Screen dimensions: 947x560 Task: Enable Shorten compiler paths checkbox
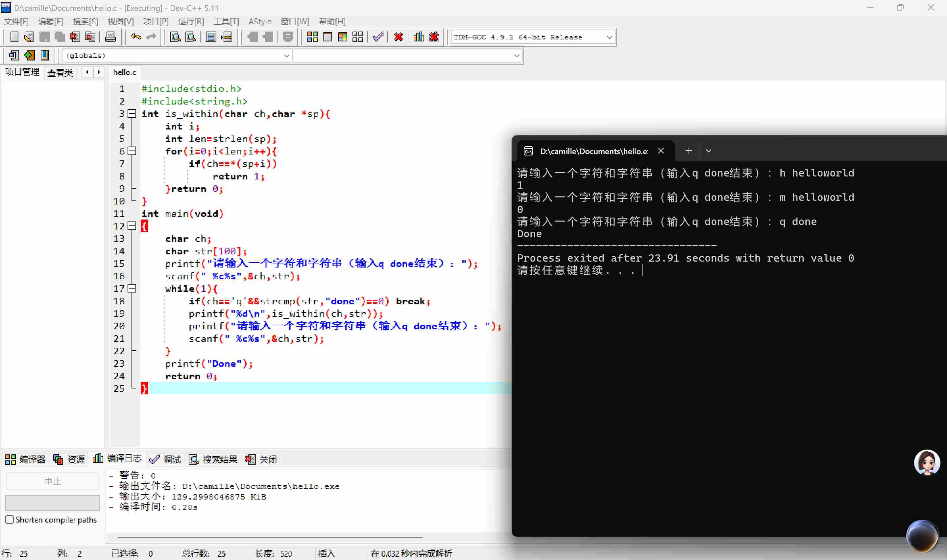coord(10,520)
